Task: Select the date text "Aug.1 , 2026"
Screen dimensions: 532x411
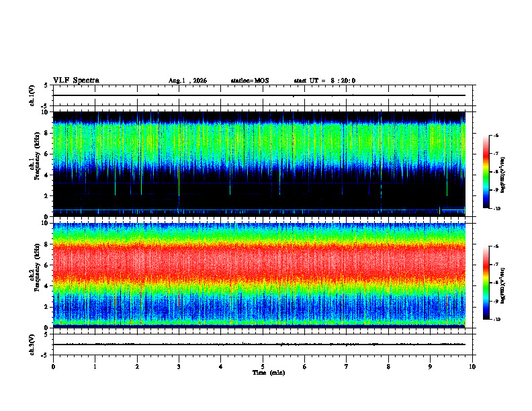Action: [187, 81]
